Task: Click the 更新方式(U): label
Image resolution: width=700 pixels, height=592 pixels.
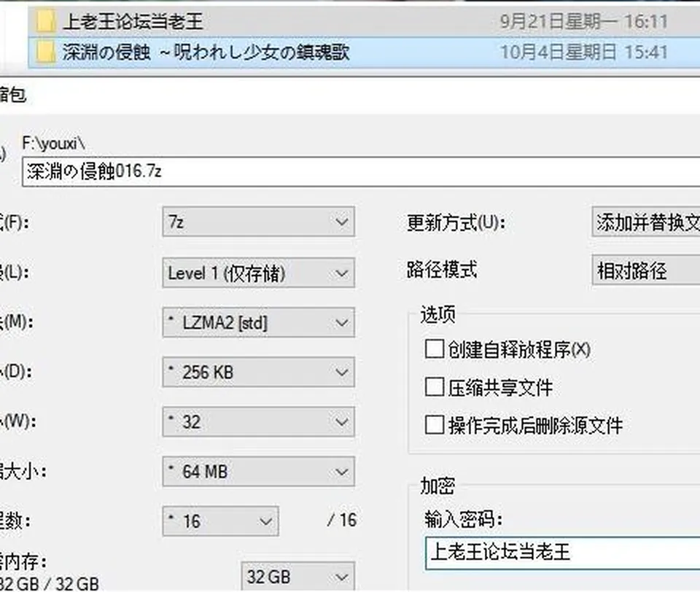Action: click(x=456, y=222)
